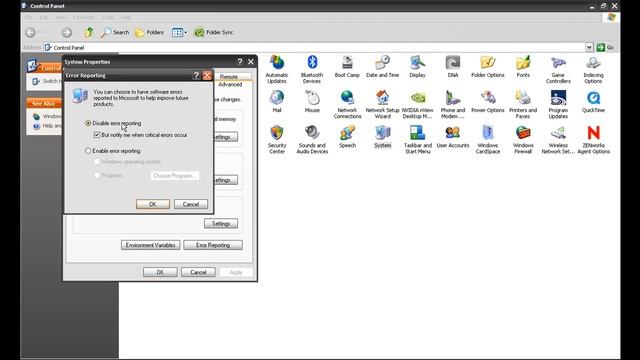
Task: Open the Automatic Updates icon
Action: (x=277, y=69)
